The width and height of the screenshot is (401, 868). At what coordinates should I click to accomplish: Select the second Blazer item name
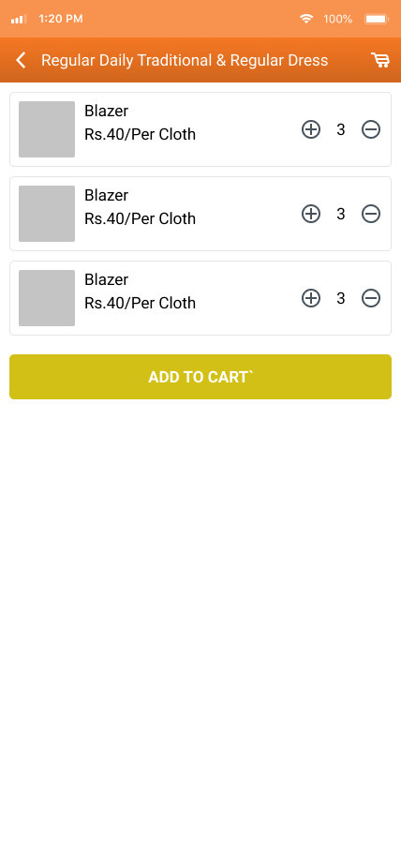click(x=106, y=195)
